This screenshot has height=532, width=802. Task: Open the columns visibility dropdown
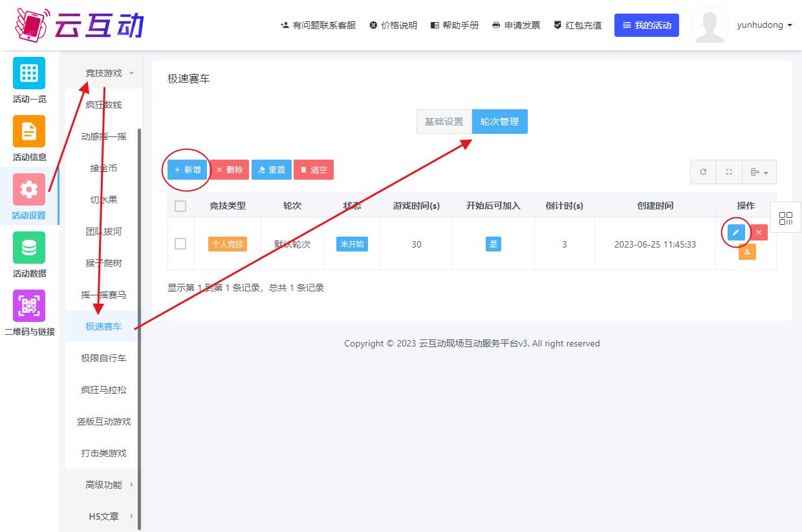point(759,172)
